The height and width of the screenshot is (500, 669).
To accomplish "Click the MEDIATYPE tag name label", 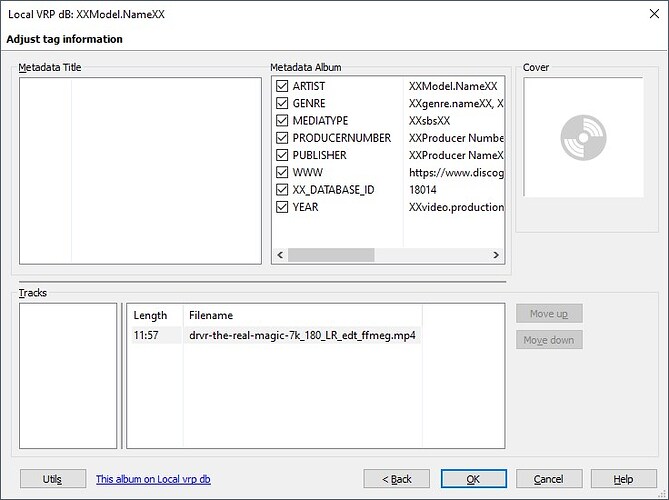I will pos(320,121).
